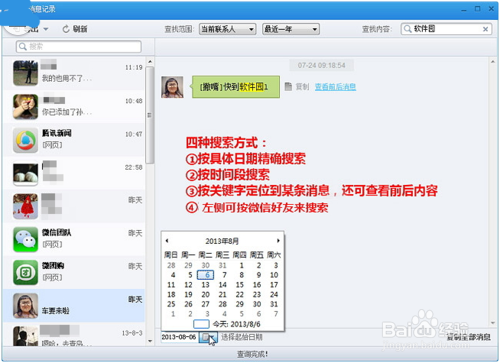Select August 6 in the calendar
The image size is (499, 363).
pyautogui.click(x=206, y=275)
